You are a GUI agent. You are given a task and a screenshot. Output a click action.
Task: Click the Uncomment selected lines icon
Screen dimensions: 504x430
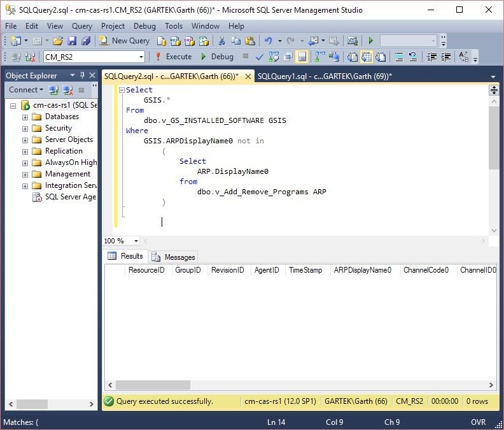click(x=413, y=57)
